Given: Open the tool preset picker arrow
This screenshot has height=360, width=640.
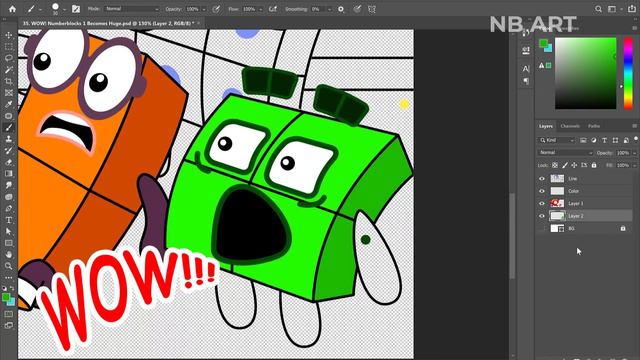Looking at the screenshot, I should (x=40, y=9).
